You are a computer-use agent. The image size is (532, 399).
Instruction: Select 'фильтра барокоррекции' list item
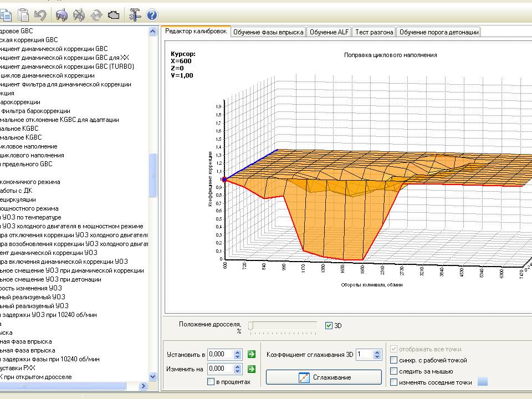pos(35,111)
